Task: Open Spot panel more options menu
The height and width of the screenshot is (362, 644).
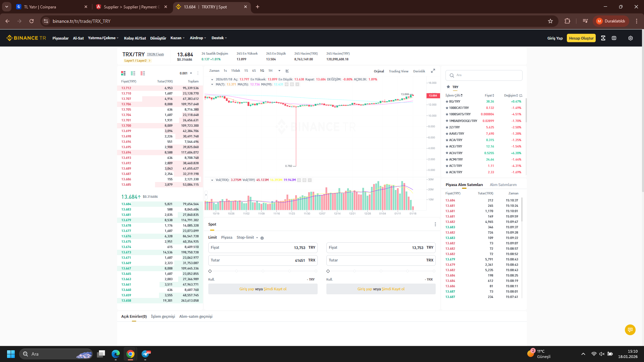Action: click(x=435, y=224)
